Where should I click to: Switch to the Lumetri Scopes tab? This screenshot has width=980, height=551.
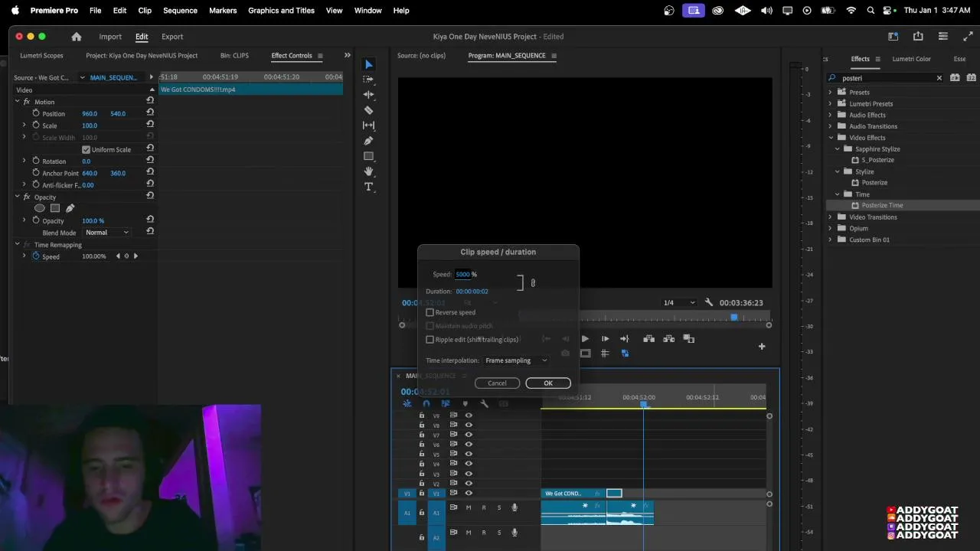coord(42,56)
